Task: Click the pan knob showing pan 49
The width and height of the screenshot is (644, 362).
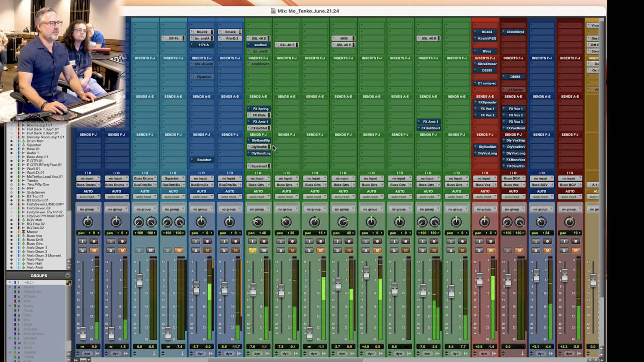Action: pyautogui.click(x=343, y=223)
